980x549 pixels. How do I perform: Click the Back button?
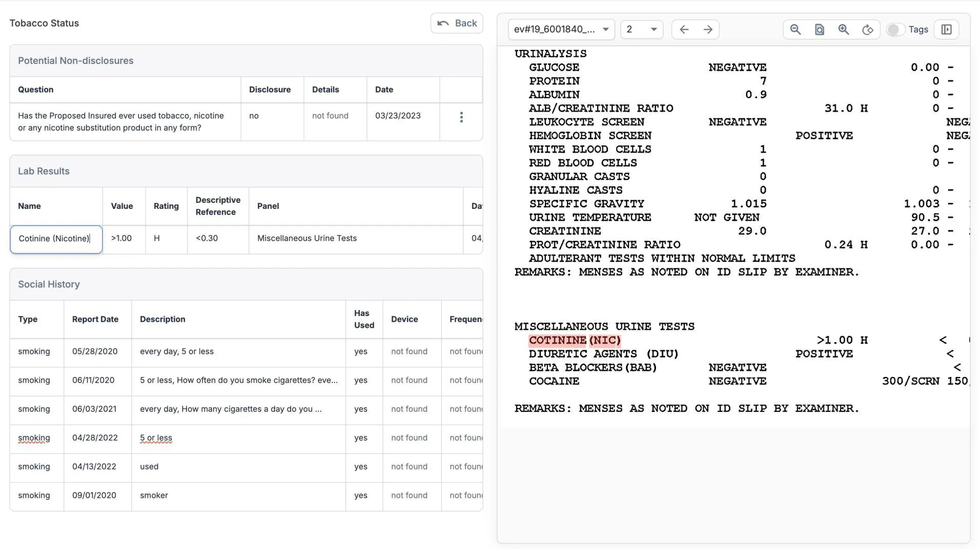(457, 23)
